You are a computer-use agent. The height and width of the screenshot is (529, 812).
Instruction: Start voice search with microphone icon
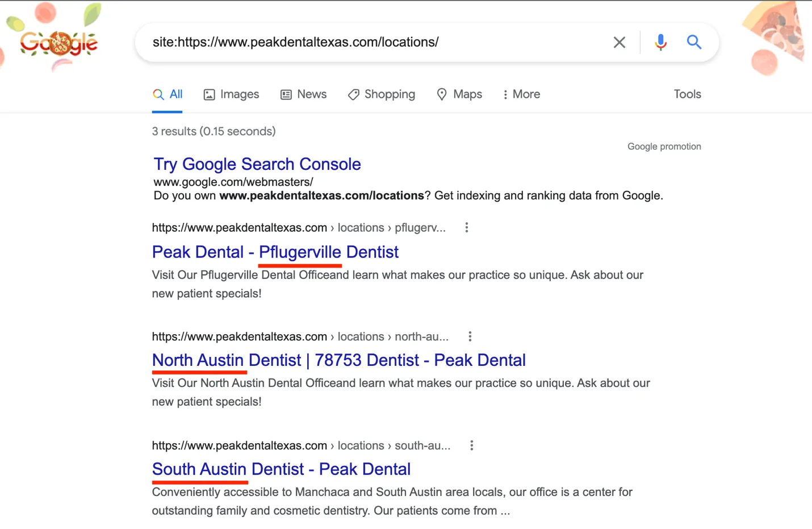(660, 42)
